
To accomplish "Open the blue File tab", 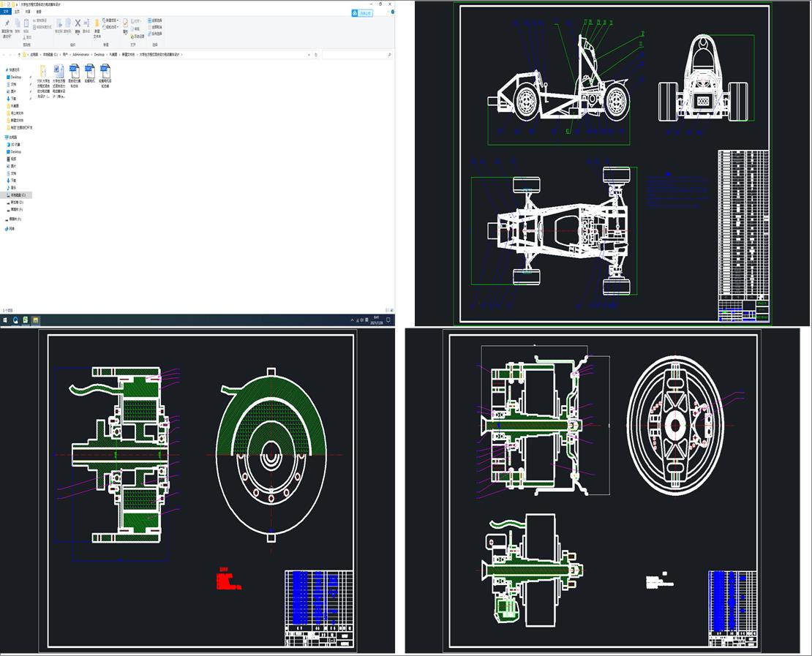I will coord(6,12).
